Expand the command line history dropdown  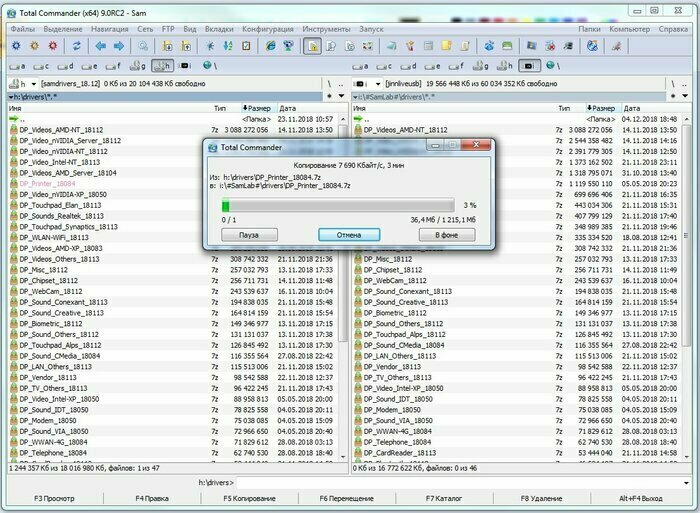(x=686, y=483)
